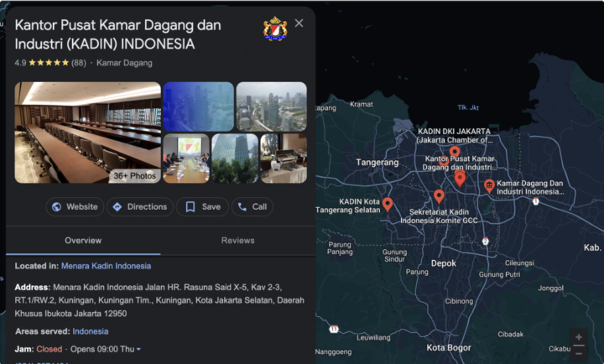Click the Depok city label on map

[444, 263]
